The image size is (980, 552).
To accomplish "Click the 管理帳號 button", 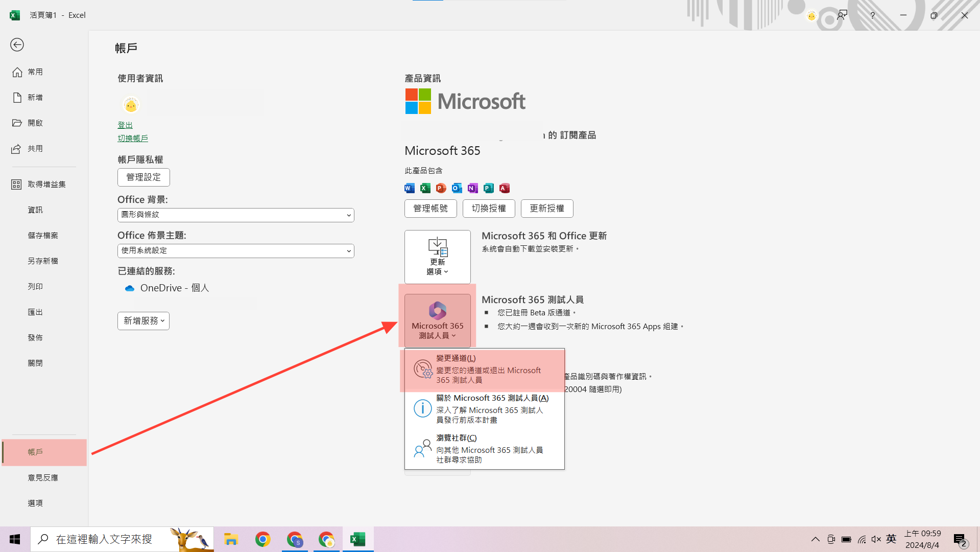I will click(431, 209).
